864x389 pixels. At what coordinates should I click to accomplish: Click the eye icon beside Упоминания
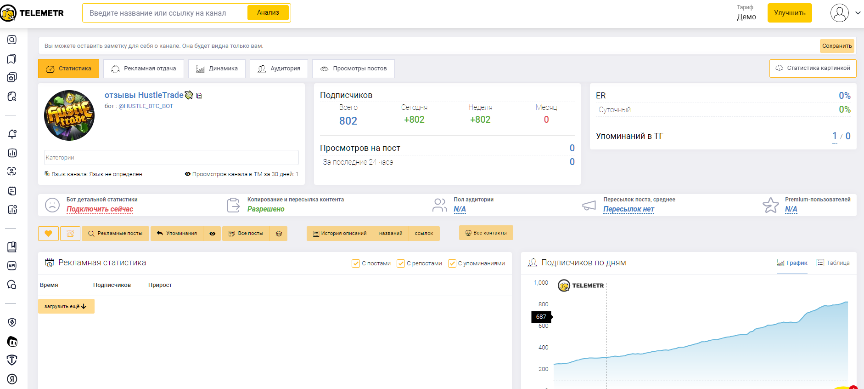(212, 234)
